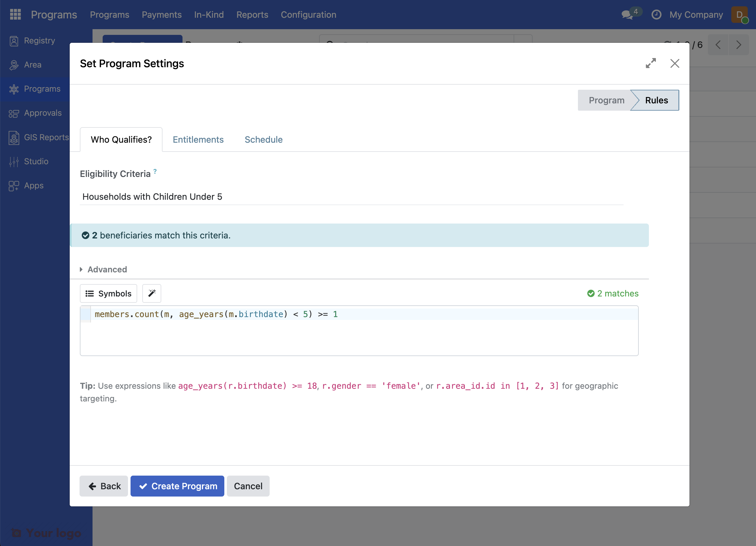Screen dimensions: 756x546
Task: Click the Create Program button
Action: point(177,486)
